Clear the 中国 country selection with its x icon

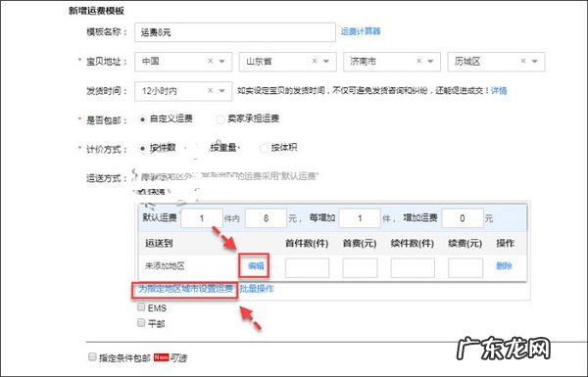[x=211, y=61]
